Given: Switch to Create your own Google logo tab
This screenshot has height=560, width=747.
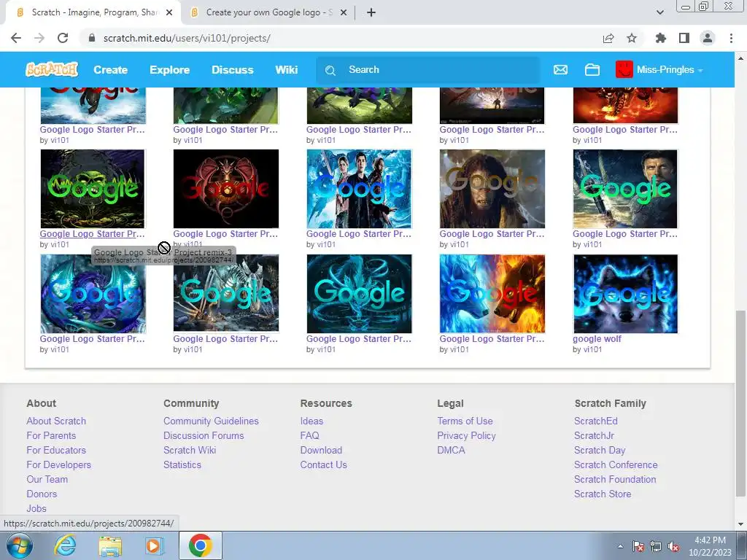Looking at the screenshot, I should point(269,12).
